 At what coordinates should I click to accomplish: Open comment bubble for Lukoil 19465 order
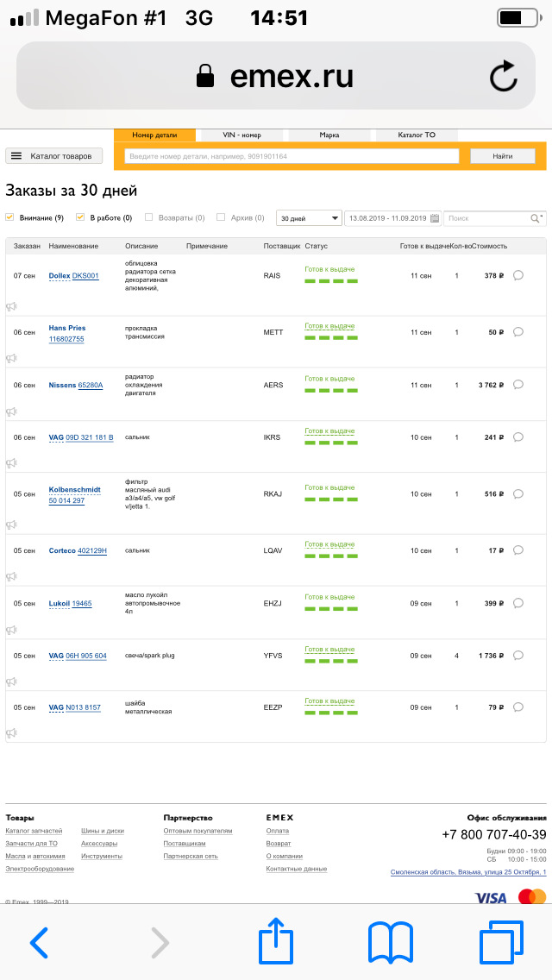[x=517, y=603]
